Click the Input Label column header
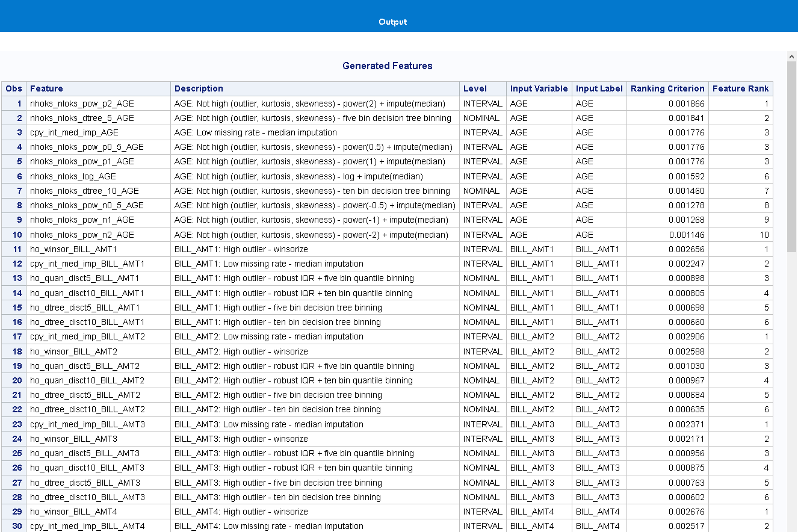The height and width of the screenshot is (532, 798). (x=599, y=88)
